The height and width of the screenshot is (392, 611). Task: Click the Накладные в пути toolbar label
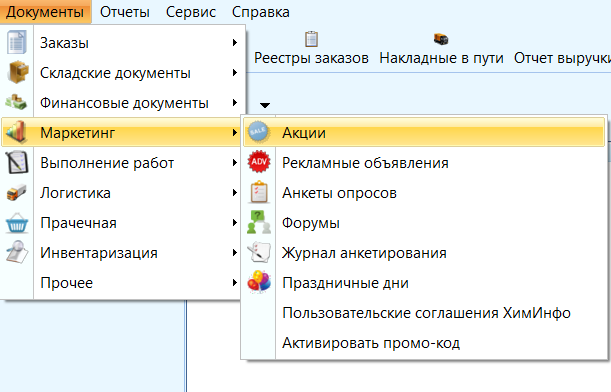click(441, 58)
